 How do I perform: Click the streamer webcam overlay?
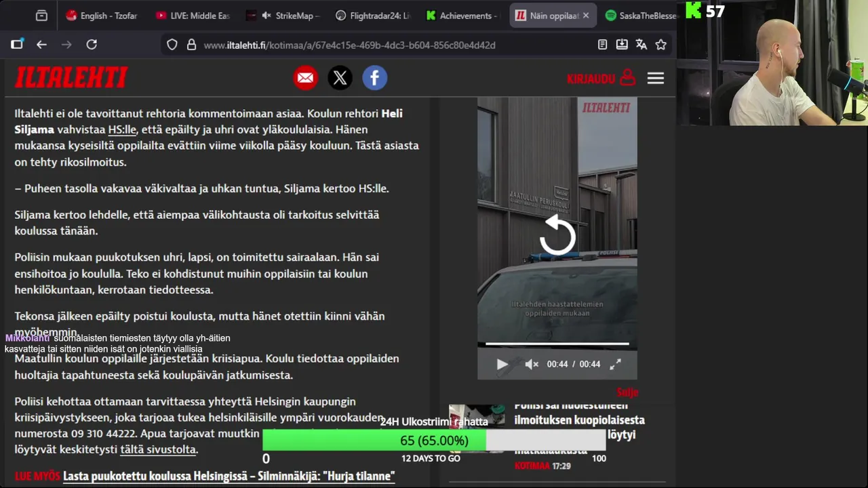[x=772, y=62]
